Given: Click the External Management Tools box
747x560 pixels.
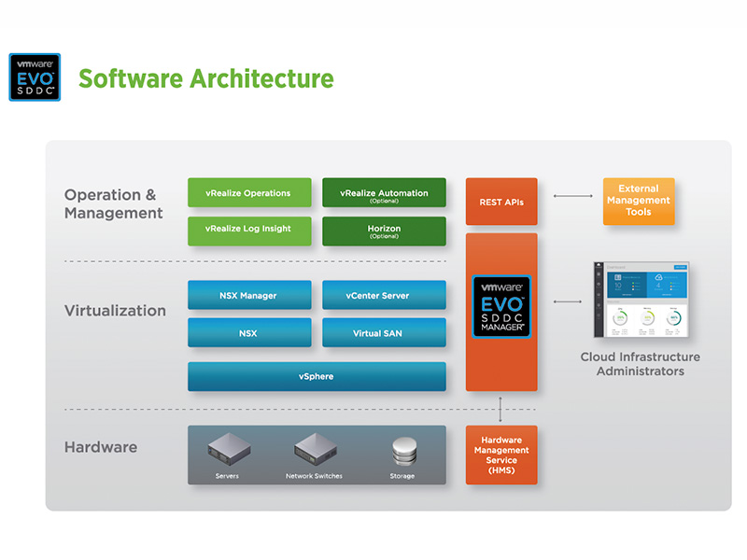Looking at the screenshot, I should (639, 202).
